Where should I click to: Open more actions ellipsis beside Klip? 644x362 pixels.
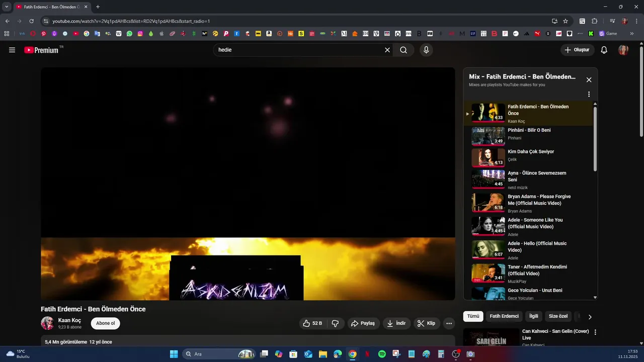(449, 323)
